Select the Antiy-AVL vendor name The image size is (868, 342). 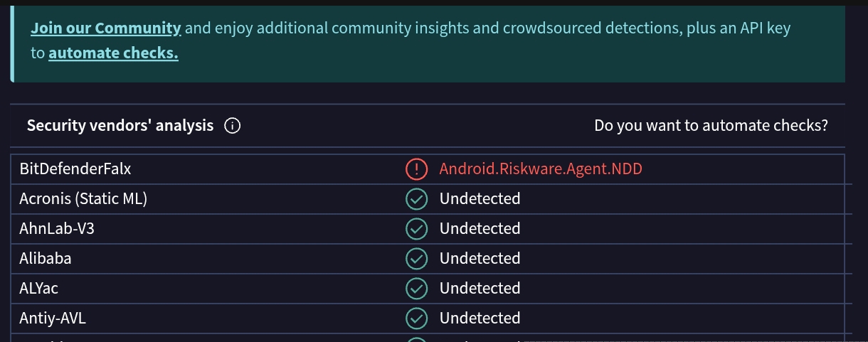53,319
